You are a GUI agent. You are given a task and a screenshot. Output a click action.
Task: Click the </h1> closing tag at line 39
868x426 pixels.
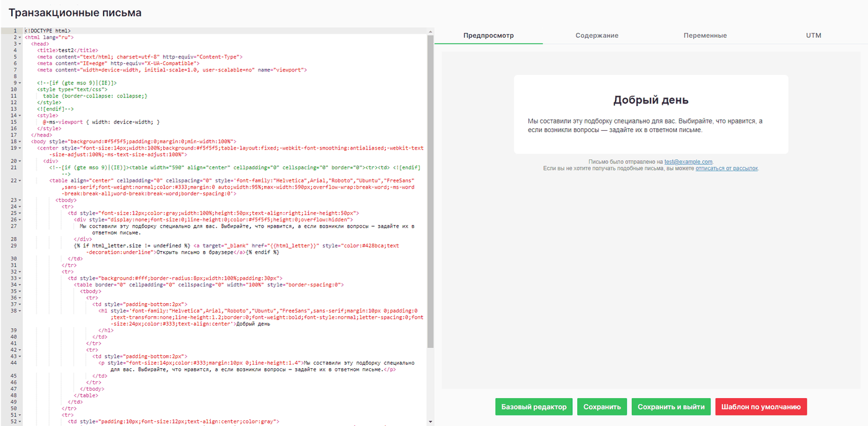(106, 331)
